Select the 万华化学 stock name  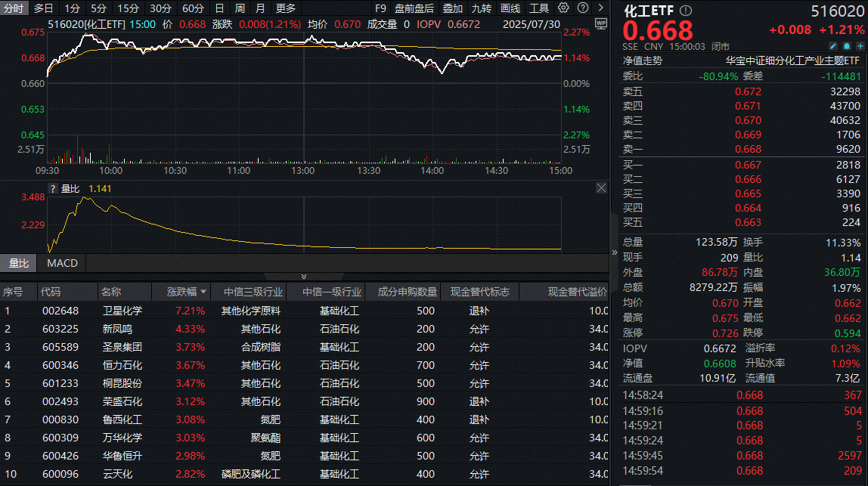tap(122, 438)
